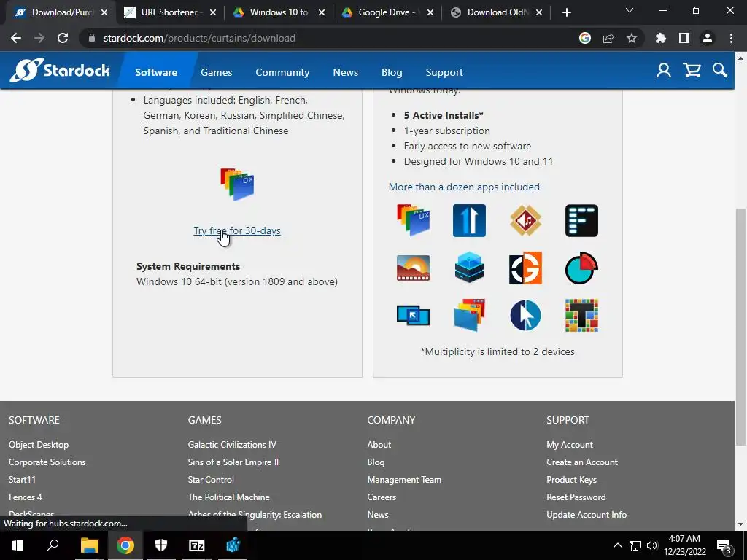
Task: Open File Explorer from the taskbar
Action: [89, 545]
